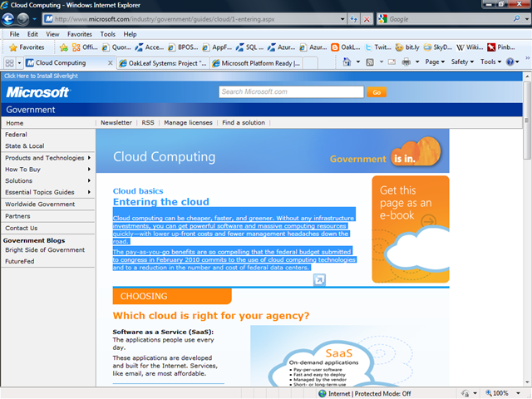Click the Google search box field

[450, 19]
